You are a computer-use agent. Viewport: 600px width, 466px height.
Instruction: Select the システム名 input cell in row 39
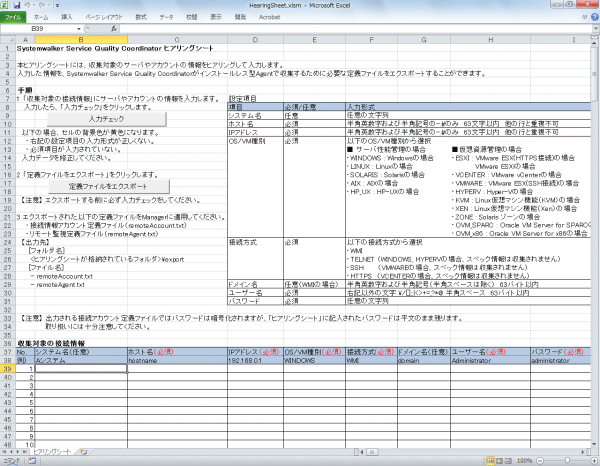(x=81, y=369)
